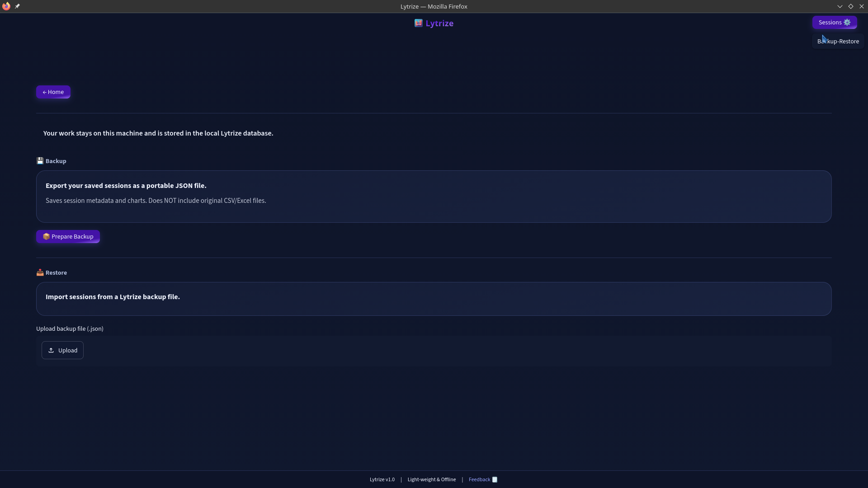
Task: Click the Lytrize title text
Action: click(439, 23)
